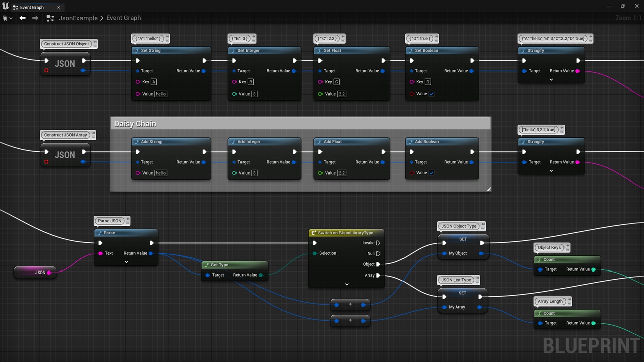
Task: Open the bookmarks dropdown icon
Action: tap(8, 18)
